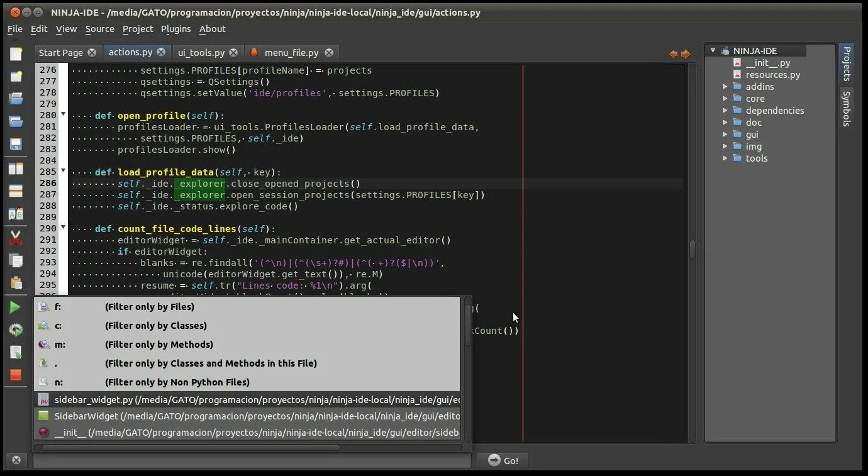Viewport: 868px width, 476px height.
Task: Expand the doc folder
Action: pos(725,123)
